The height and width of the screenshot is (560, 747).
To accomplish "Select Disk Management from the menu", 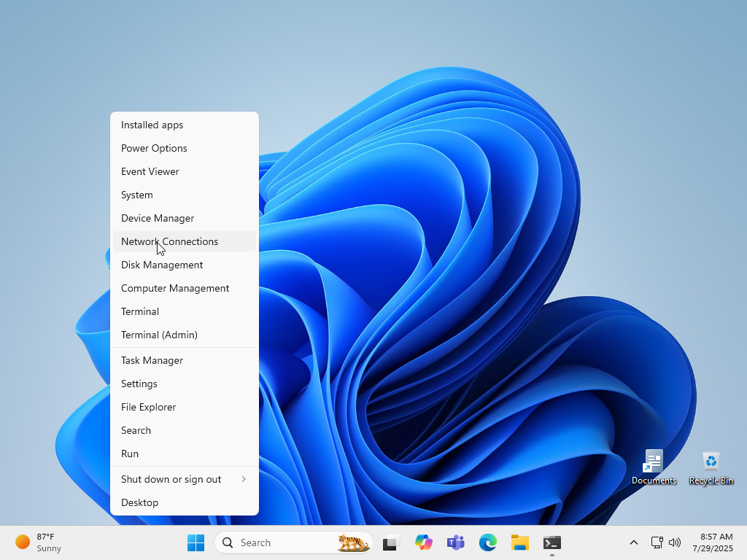I will tap(161, 265).
